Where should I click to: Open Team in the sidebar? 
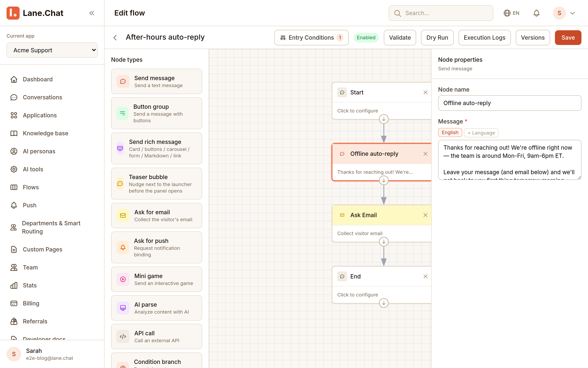52,267
